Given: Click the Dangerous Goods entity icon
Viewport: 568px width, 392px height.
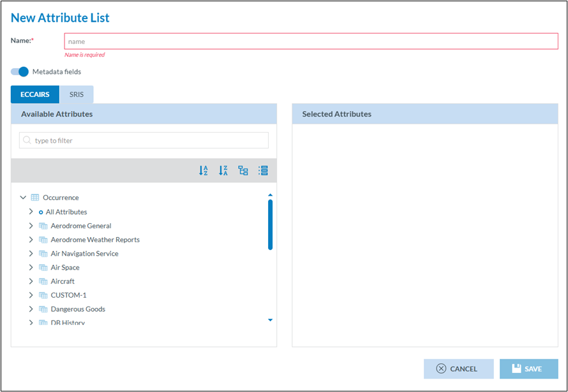Looking at the screenshot, I should (43, 309).
